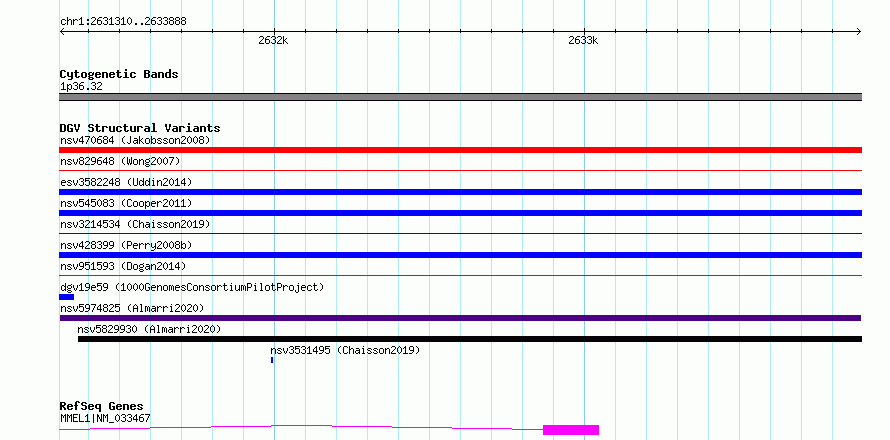Viewport: 890px width, 440px height.
Task: Click the black nsv5829930 Almarri2020 bar
Action: (470, 339)
